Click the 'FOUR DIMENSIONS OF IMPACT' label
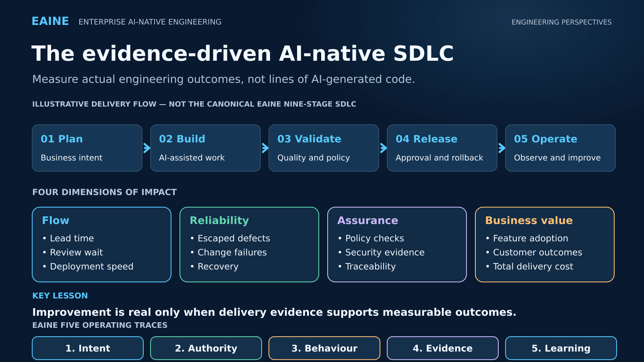 pyautogui.click(x=105, y=192)
